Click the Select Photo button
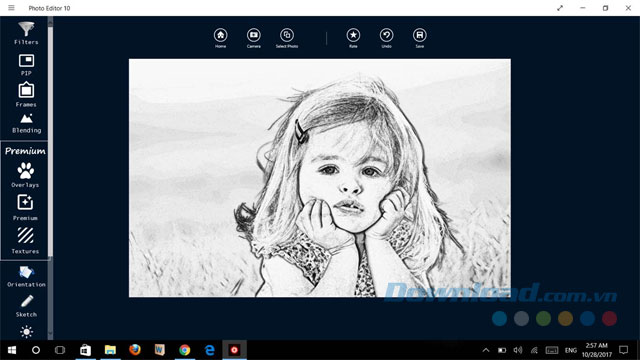The image size is (640, 360). (x=287, y=38)
